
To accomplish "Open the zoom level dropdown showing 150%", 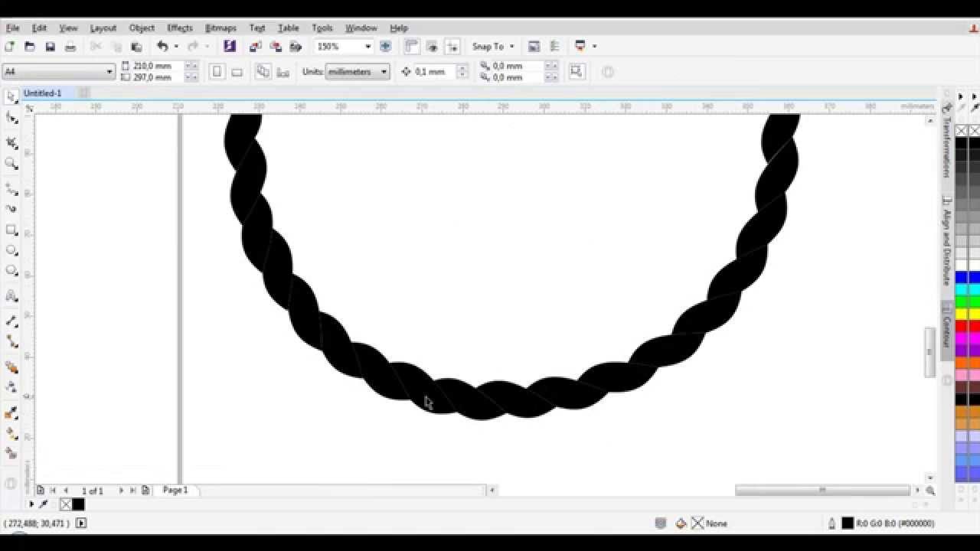I will (x=367, y=46).
